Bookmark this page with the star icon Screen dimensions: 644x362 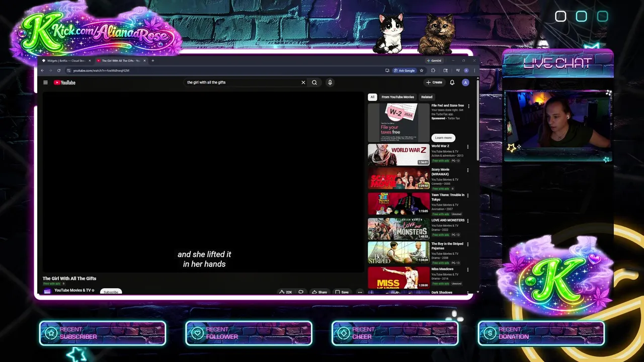(x=422, y=70)
